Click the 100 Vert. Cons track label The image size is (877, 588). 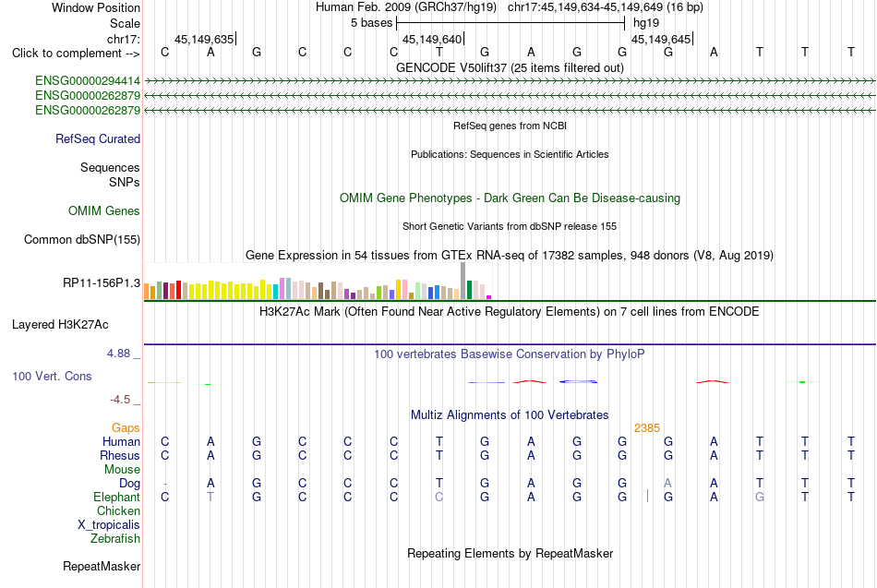point(52,376)
